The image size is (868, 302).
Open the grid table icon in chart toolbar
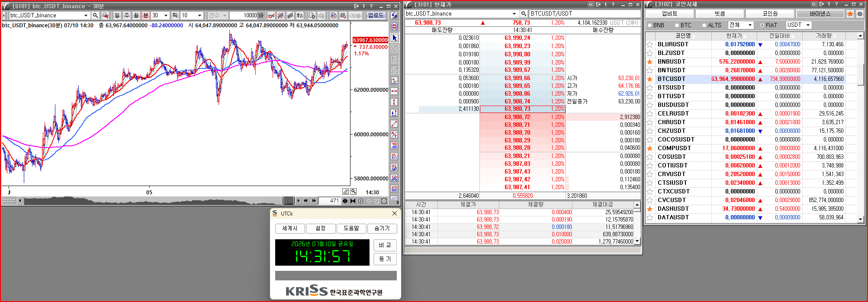click(x=343, y=15)
